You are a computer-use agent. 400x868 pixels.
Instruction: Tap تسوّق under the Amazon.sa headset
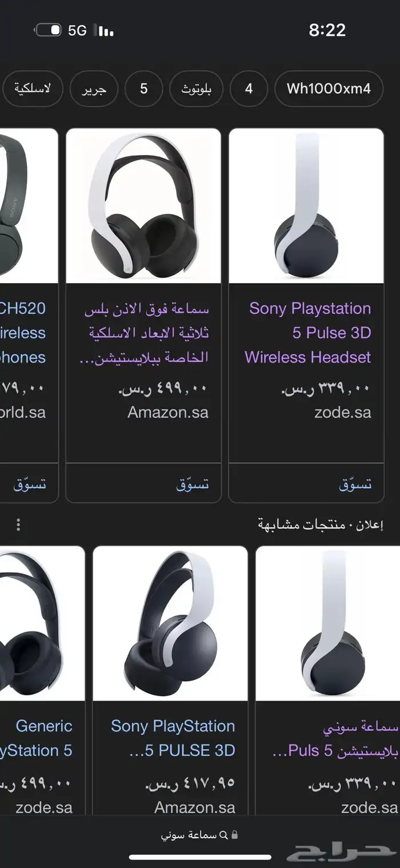pos(192,484)
